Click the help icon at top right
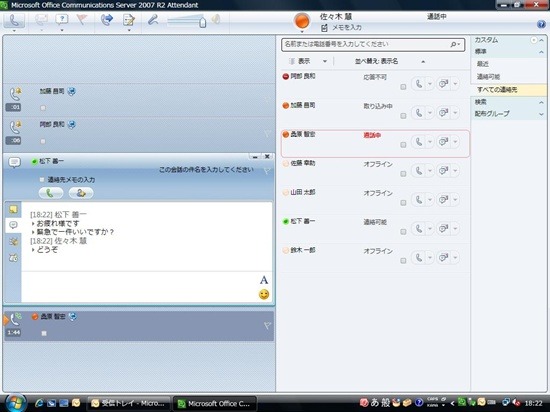550x412 pixels. [x=541, y=24]
